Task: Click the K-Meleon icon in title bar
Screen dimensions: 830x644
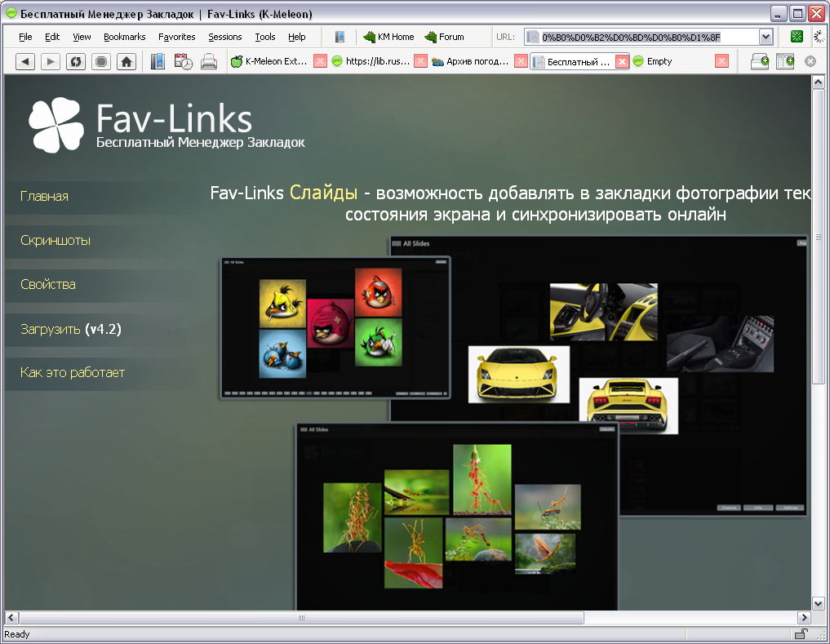Action: (11, 13)
